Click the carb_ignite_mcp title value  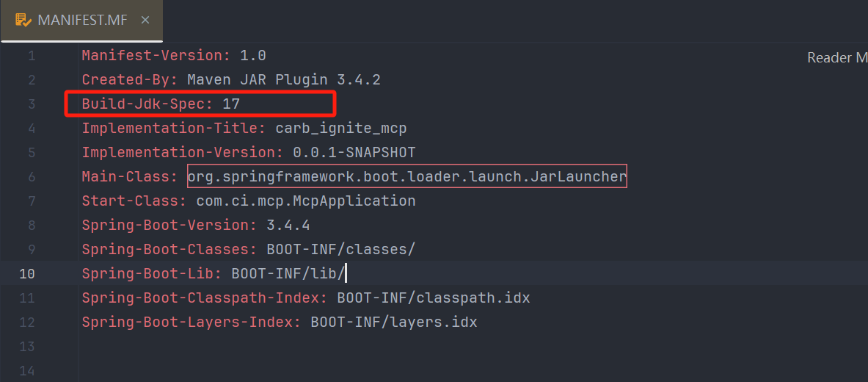340,129
